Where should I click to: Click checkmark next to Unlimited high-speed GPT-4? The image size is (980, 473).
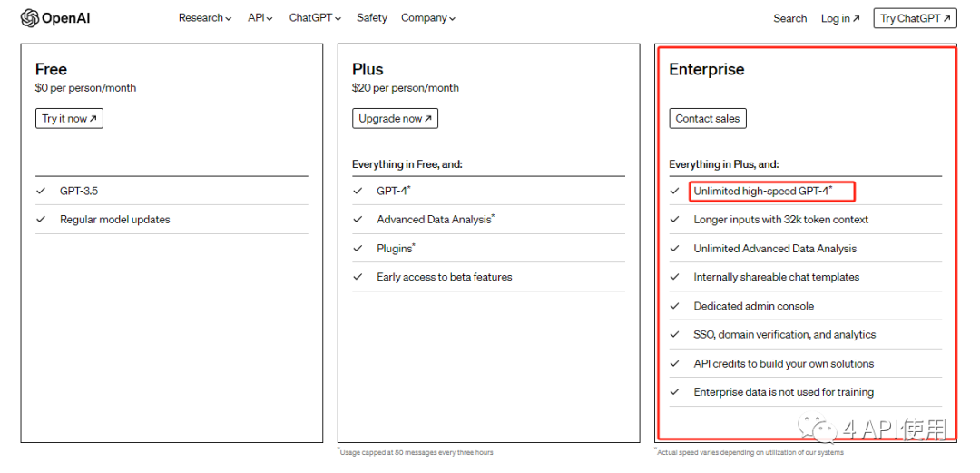pyautogui.click(x=674, y=192)
